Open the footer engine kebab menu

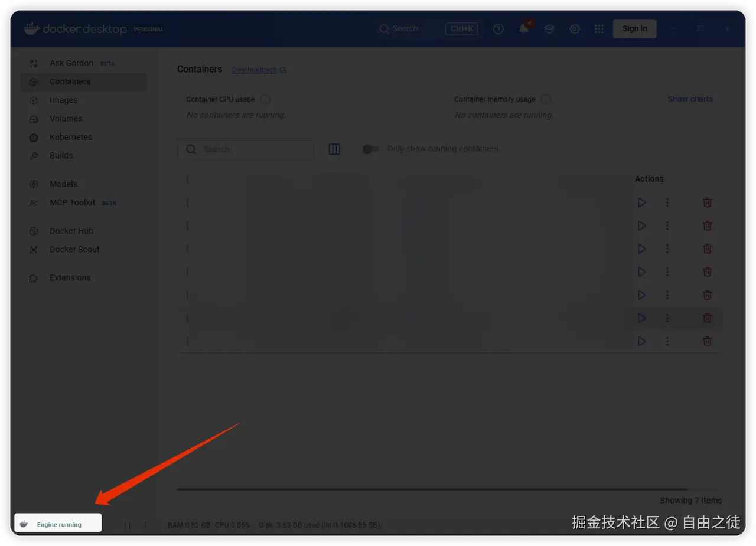coord(146,525)
